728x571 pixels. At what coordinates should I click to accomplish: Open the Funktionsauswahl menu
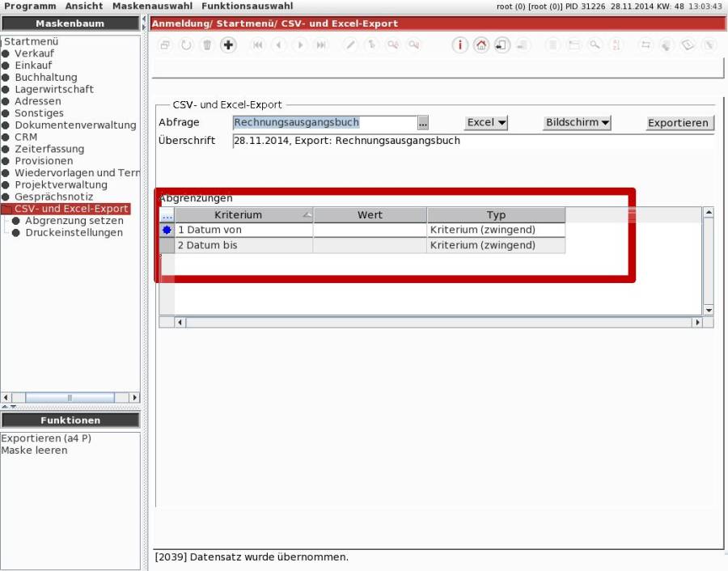[247, 6]
